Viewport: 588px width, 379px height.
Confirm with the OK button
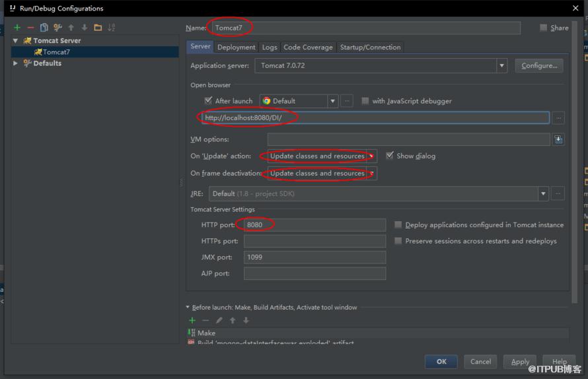coord(441,362)
